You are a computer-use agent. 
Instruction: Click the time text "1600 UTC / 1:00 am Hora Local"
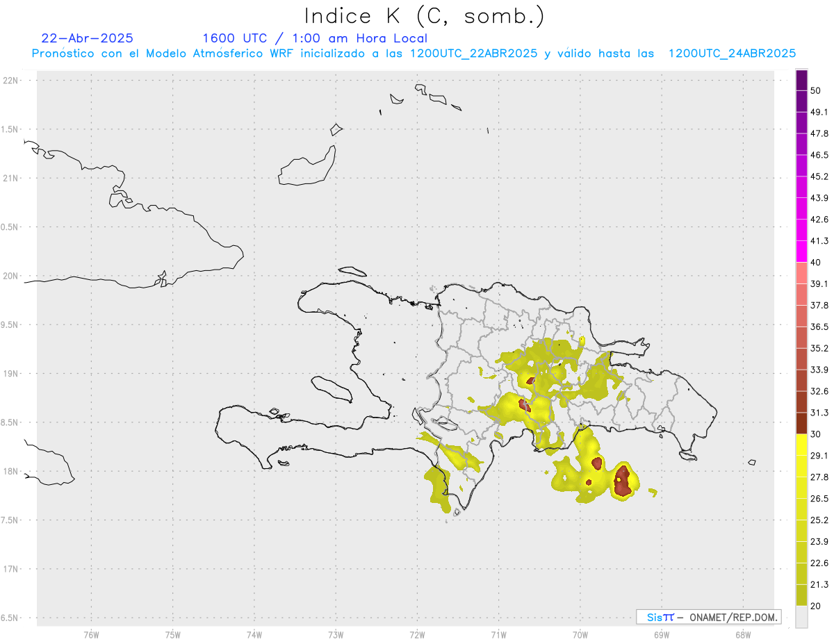[x=315, y=38]
